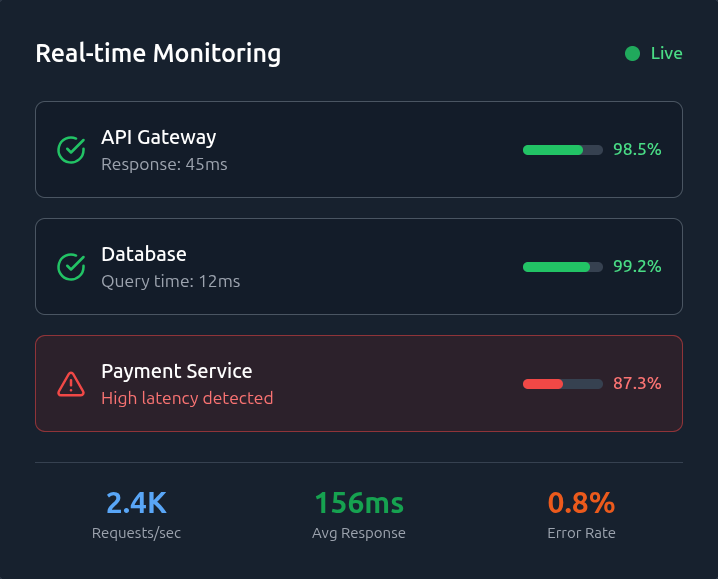Viewport: 718px width, 579px height.
Task: Open the Payment Service title
Action: [176, 371]
